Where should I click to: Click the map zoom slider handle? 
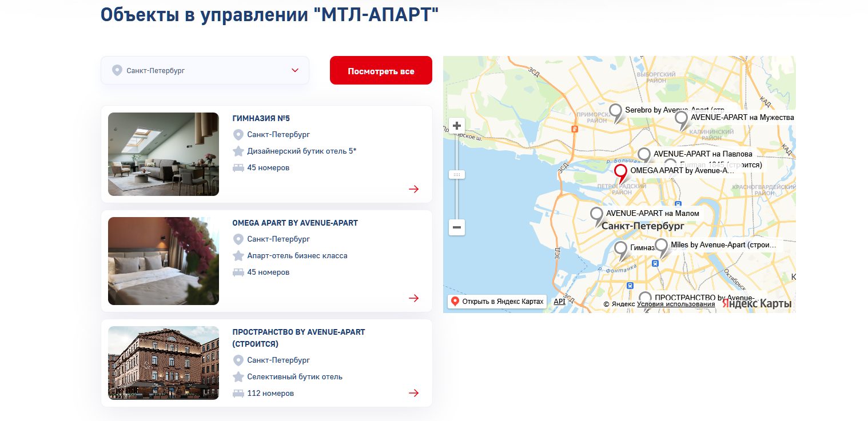pos(457,174)
